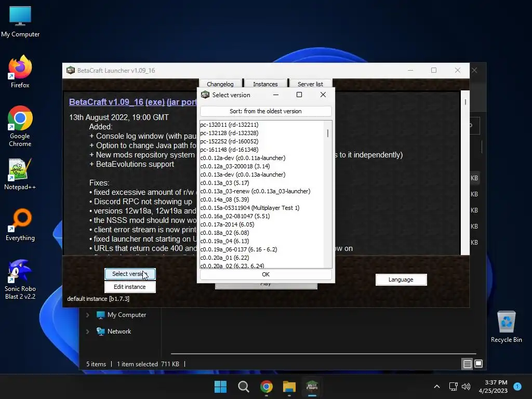The width and height of the screenshot is (532, 399).
Task: Switch Explorer to large icons view
Action: (478, 364)
